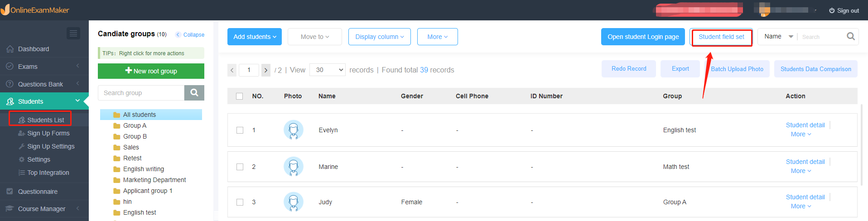Click the Questions Bank question-mark icon
Image resolution: width=868 pixels, height=221 pixels.
(x=10, y=84)
